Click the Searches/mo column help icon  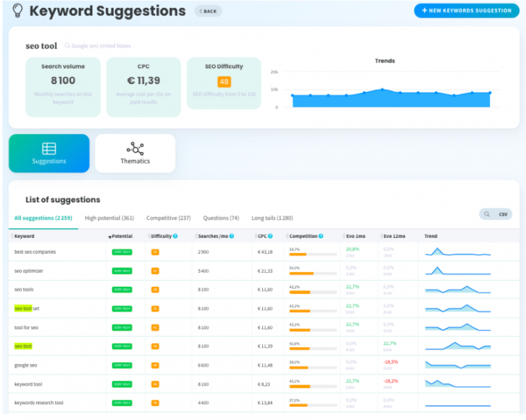click(x=231, y=236)
